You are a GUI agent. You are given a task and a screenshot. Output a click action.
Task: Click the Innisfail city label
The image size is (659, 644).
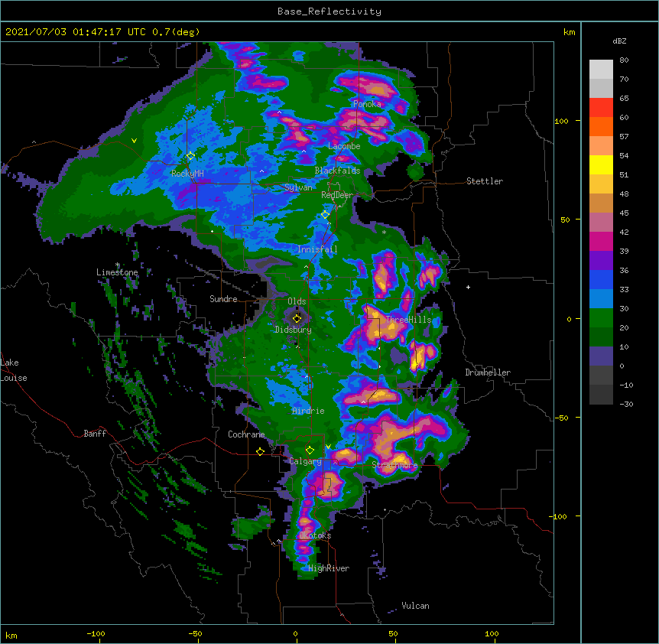[317, 249]
